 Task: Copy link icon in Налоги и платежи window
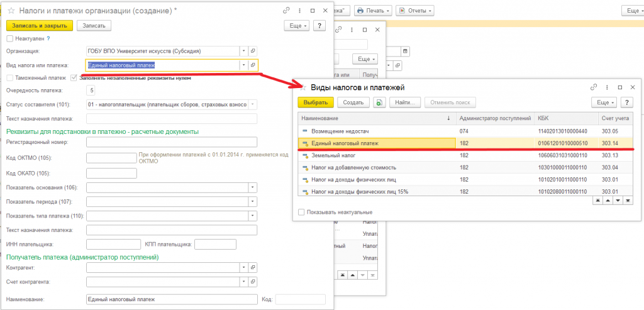(x=286, y=11)
